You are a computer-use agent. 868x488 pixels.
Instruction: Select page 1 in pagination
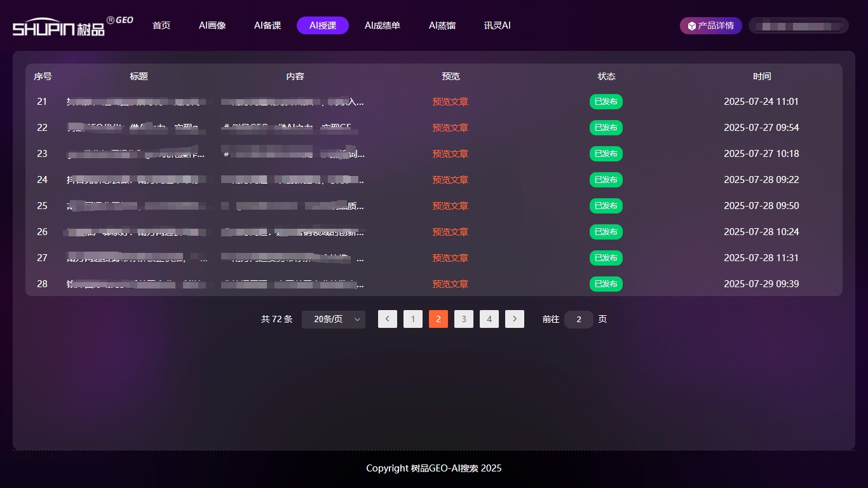[x=413, y=319]
